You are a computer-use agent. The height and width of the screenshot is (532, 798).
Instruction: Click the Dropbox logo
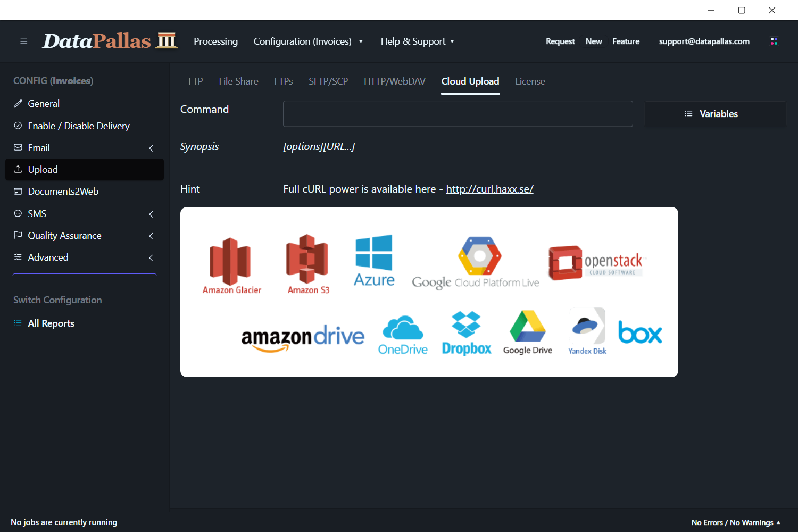pos(467,334)
